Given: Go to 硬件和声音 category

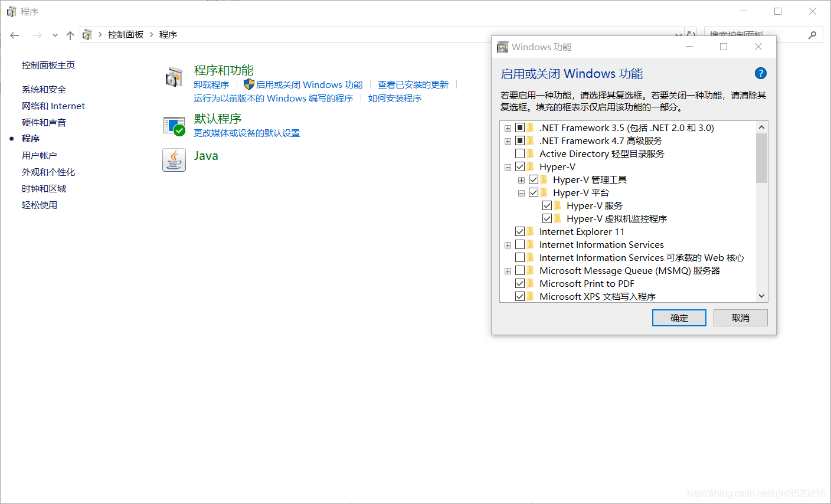Looking at the screenshot, I should tap(44, 123).
